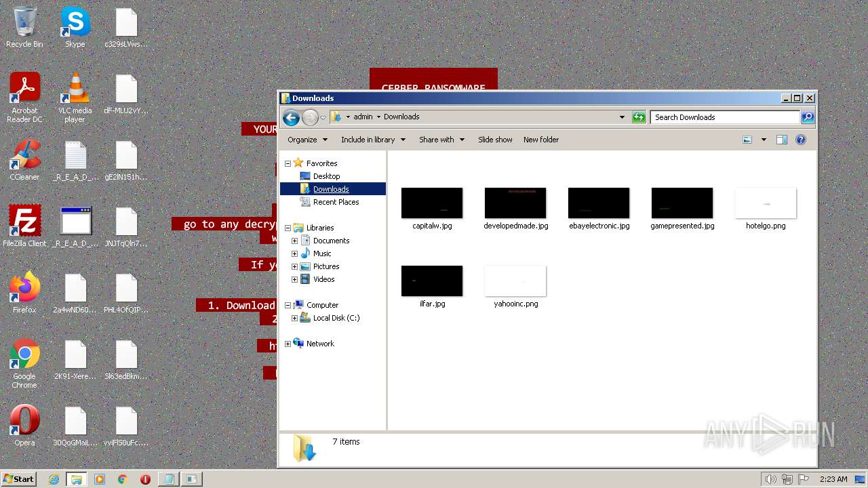The image size is (868, 488).
Task: Click the Slide show toolbar button
Action: [495, 140]
